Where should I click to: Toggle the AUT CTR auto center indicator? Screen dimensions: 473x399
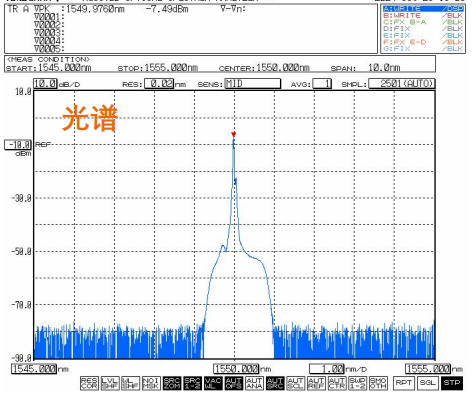click(x=337, y=383)
